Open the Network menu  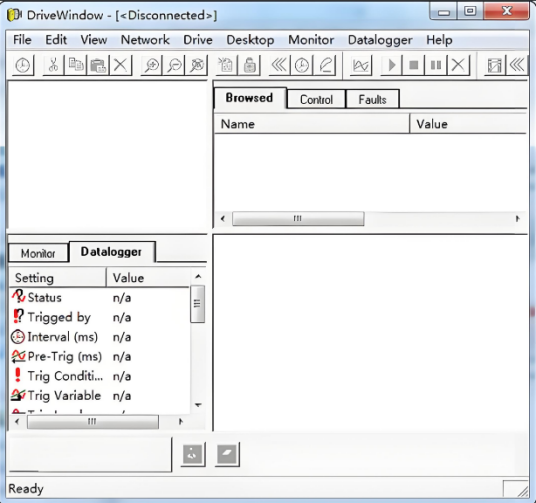pos(145,40)
